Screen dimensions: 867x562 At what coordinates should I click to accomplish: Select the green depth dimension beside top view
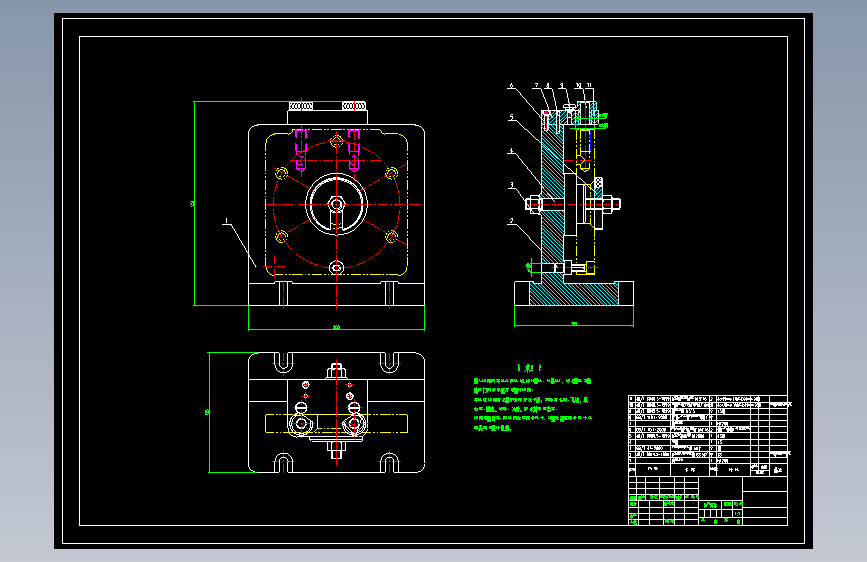pos(208,412)
